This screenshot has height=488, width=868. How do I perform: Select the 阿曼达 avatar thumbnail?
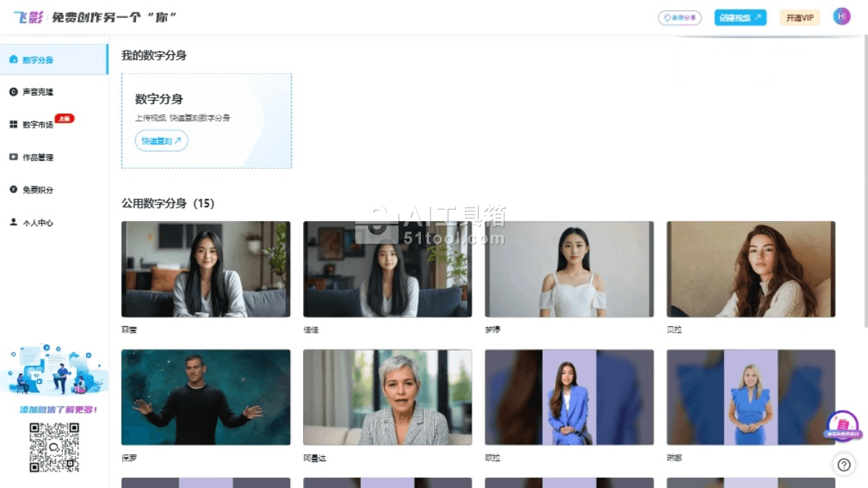[x=387, y=397]
